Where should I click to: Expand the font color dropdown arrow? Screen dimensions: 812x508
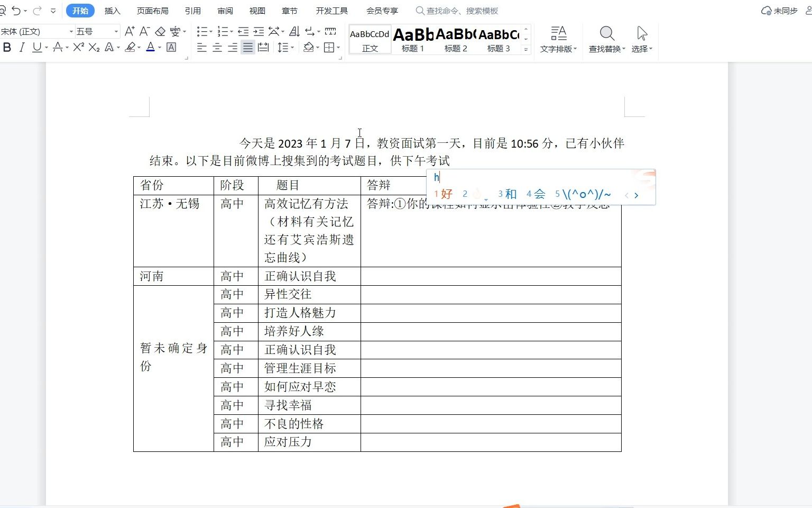coord(160,48)
